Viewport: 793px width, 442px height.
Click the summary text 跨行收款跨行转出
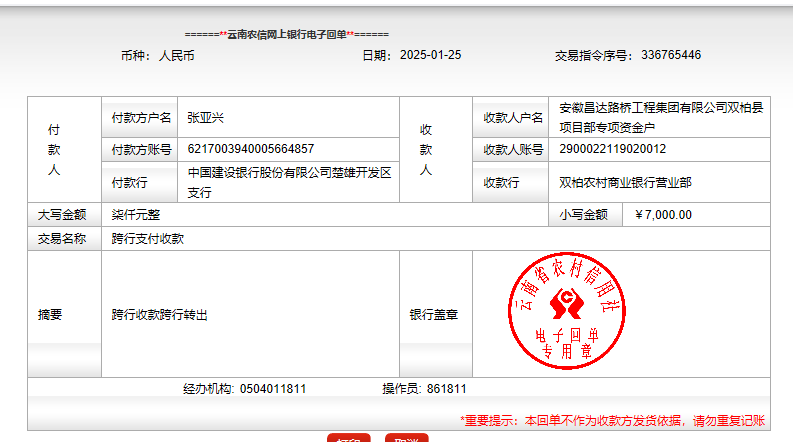tap(160, 314)
